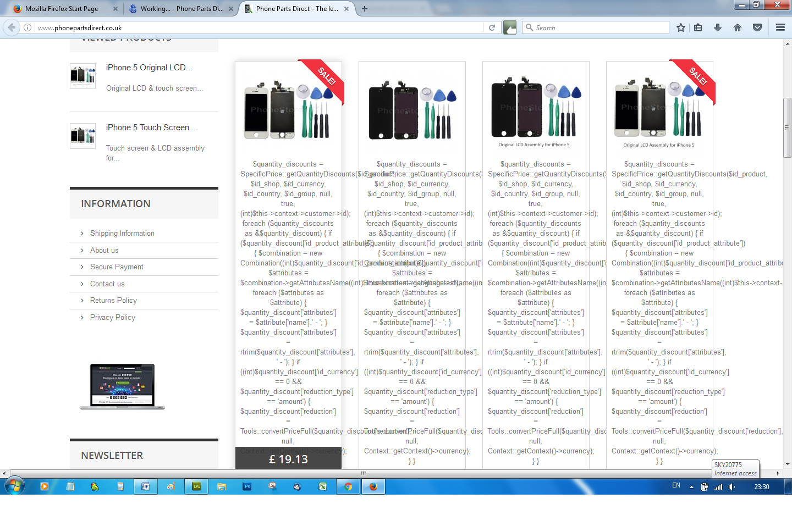Click the vertical page scrollbar thumb
Screen dimensions: 792x532
(x=787, y=127)
